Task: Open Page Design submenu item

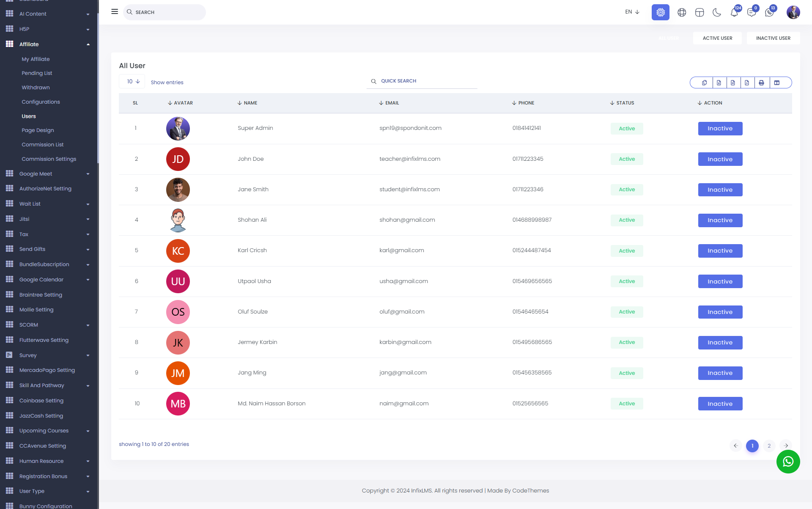Action: coord(38,130)
